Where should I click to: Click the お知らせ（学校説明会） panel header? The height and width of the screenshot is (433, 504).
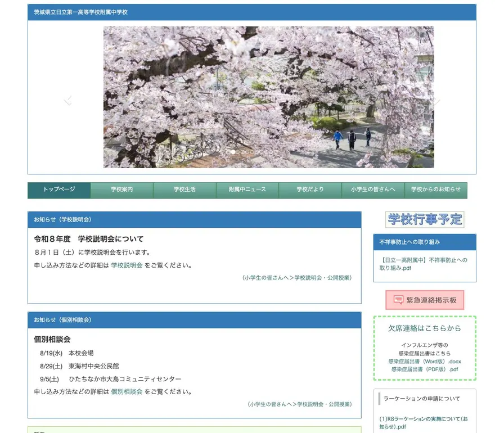[x=195, y=220]
